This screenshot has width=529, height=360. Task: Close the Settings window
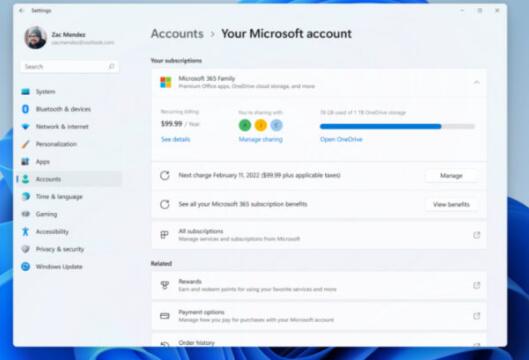[x=497, y=10]
